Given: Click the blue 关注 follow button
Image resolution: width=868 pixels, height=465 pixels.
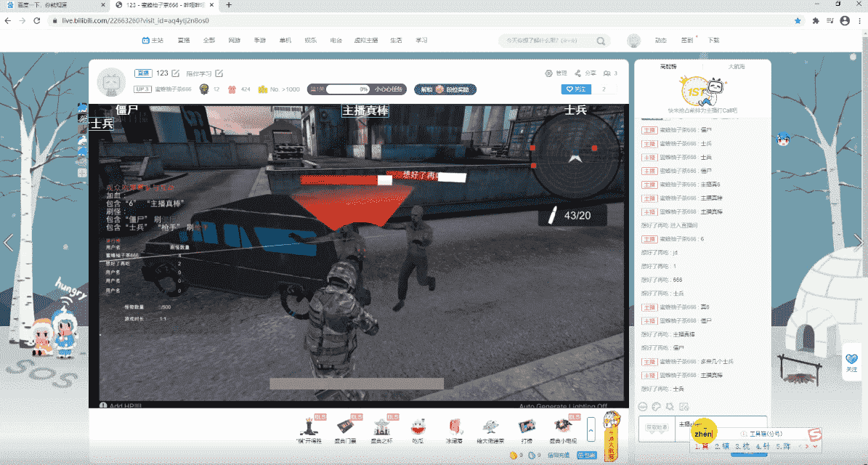Looking at the screenshot, I should [576, 89].
